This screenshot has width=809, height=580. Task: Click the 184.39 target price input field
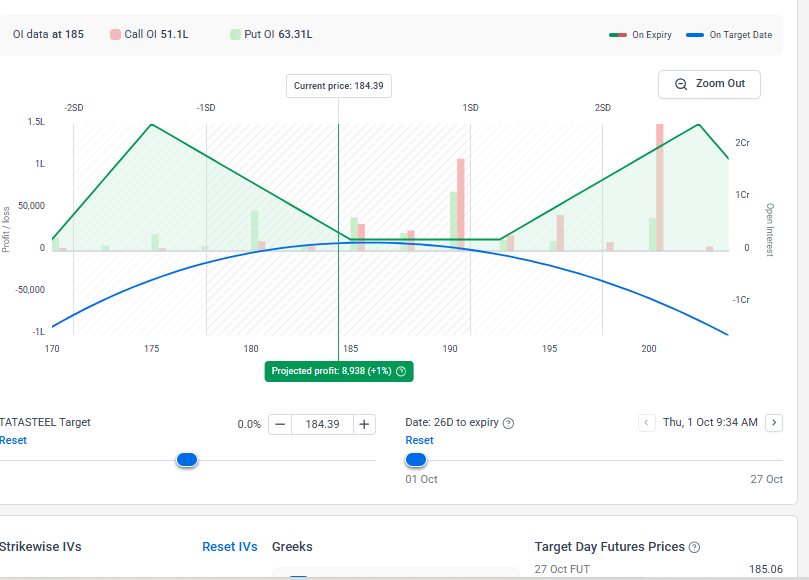[322, 424]
